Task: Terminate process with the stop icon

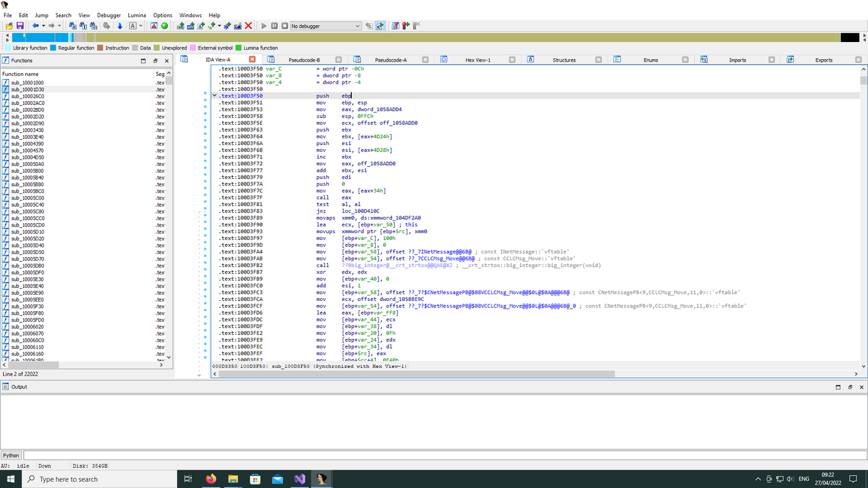Action: (285, 26)
